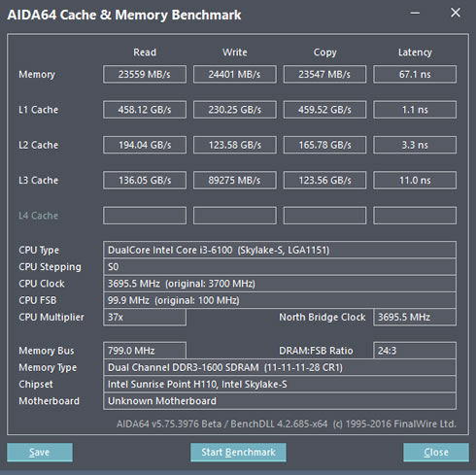Click the Memory Copy result cell
This screenshot has height=475, width=476.
point(324,74)
